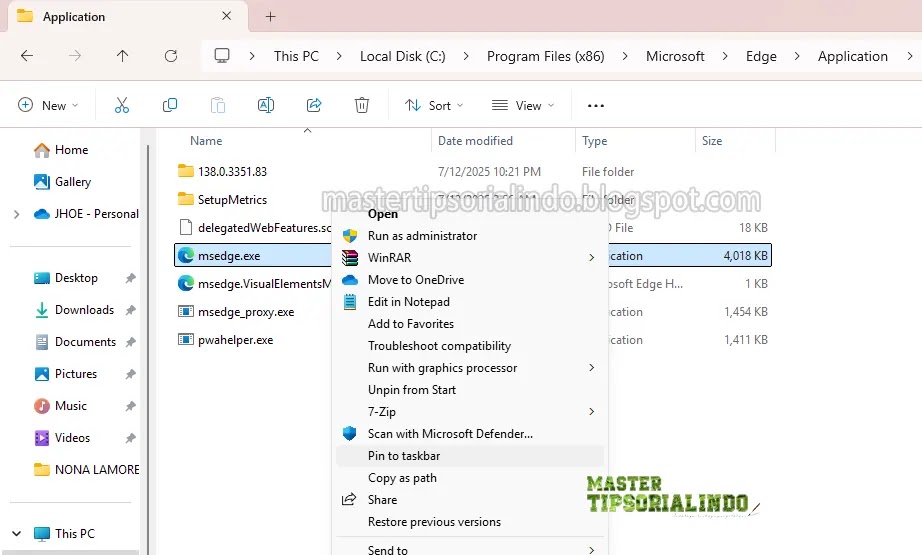The image size is (922, 555).
Task: Choose Move to OneDrive
Action: coord(470,280)
